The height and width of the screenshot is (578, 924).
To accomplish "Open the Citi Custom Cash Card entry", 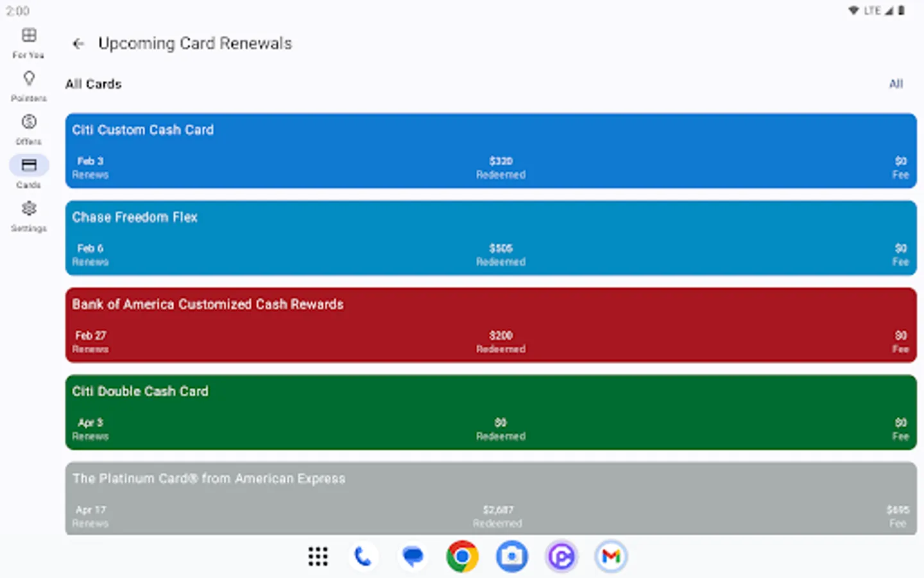I will click(491, 151).
